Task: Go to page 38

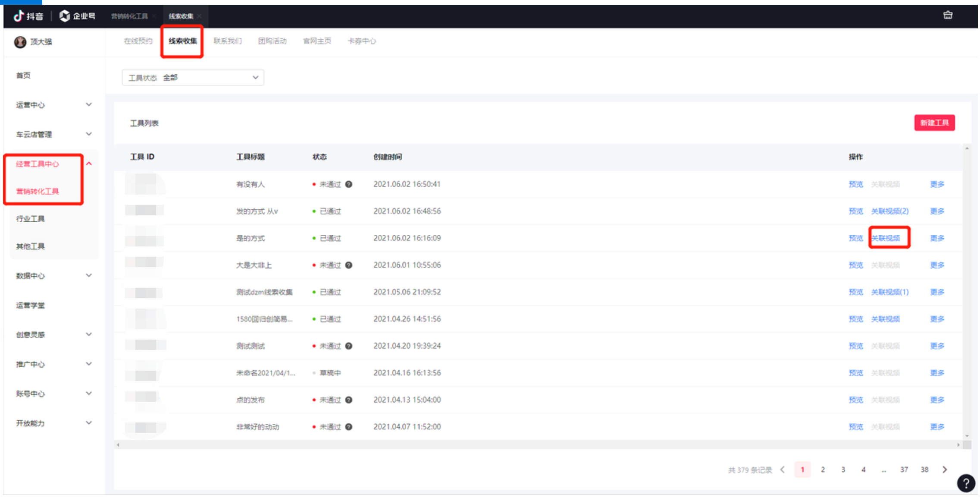Action: pyautogui.click(x=924, y=470)
